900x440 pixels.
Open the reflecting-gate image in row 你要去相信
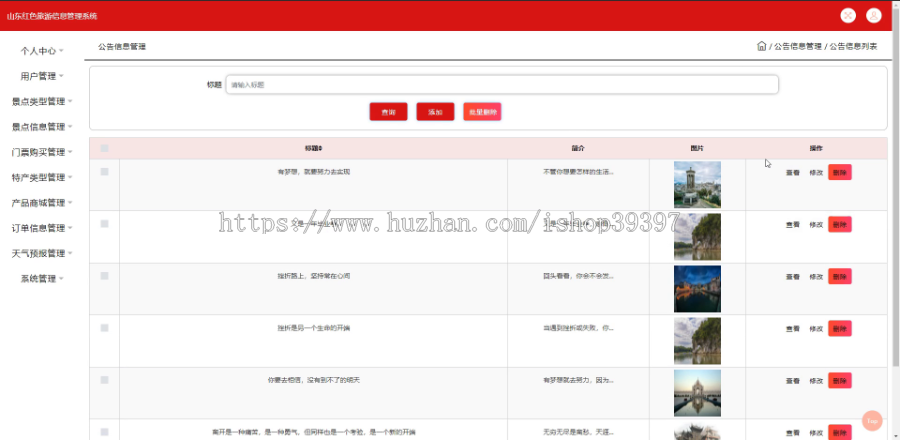(x=697, y=393)
